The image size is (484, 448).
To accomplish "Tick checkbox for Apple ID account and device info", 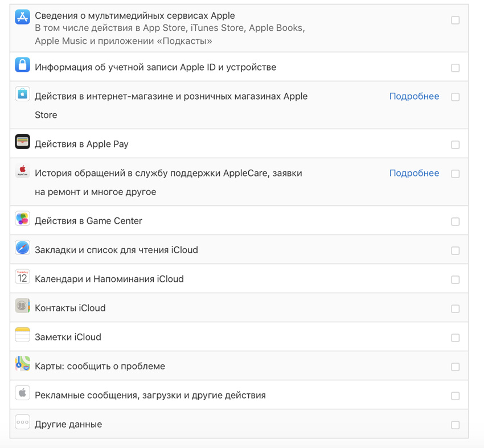I will tap(456, 68).
